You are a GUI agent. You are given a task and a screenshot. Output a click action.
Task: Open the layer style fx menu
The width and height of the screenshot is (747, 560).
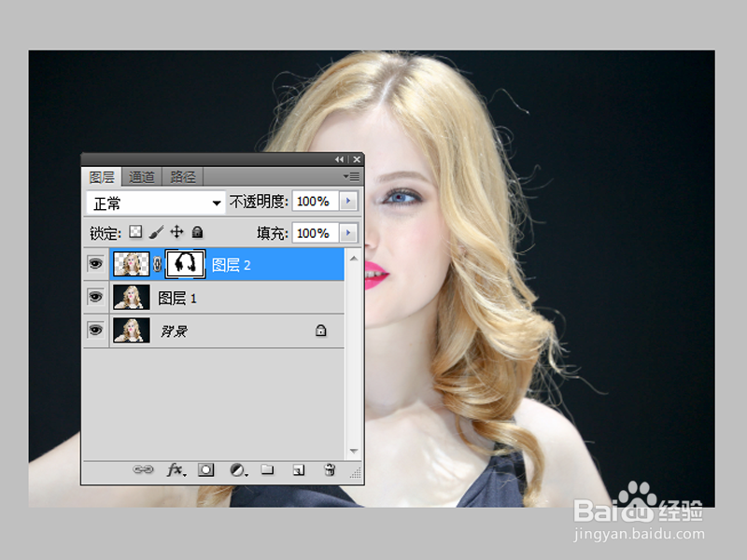[176, 470]
